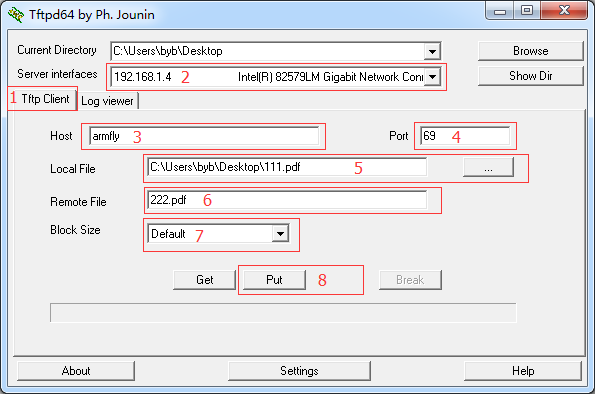Maximize the Tftpd64 window

click(x=527, y=11)
